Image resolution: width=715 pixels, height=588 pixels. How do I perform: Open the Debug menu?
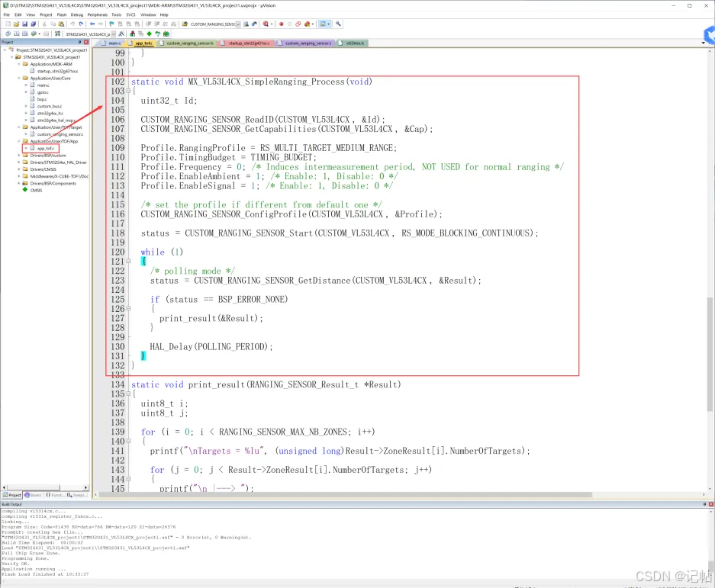(x=76, y=14)
